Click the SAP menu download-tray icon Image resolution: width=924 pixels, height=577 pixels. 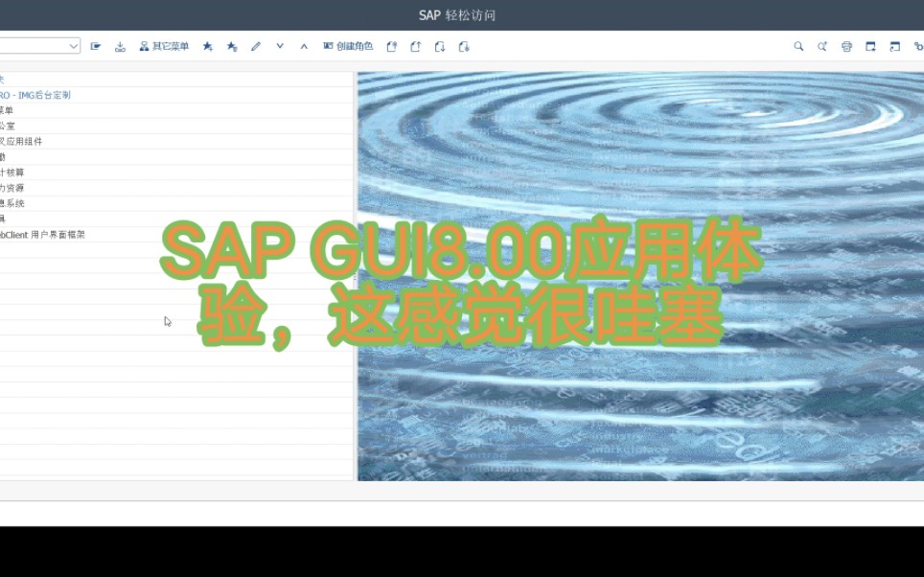coord(120,46)
